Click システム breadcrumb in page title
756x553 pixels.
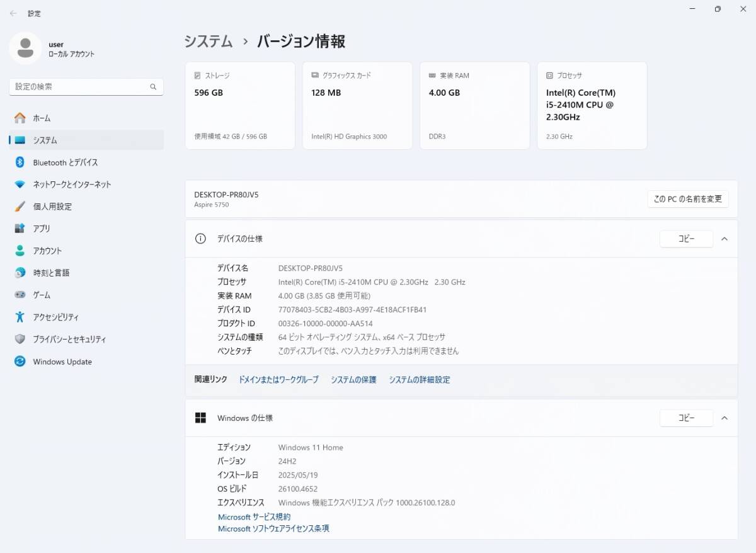[209, 42]
